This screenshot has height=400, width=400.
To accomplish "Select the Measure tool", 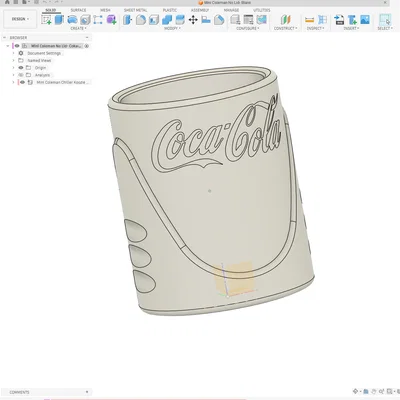I will pyautogui.click(x=309, y=20).
